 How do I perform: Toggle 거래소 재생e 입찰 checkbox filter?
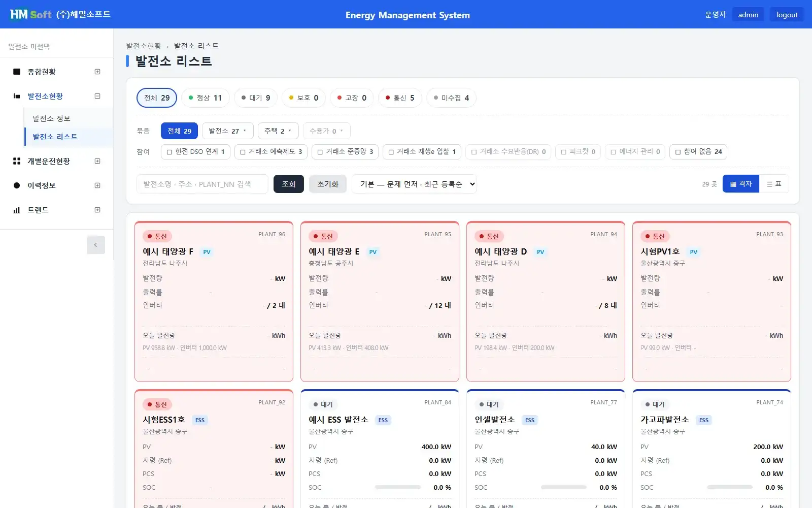[422, 151]
